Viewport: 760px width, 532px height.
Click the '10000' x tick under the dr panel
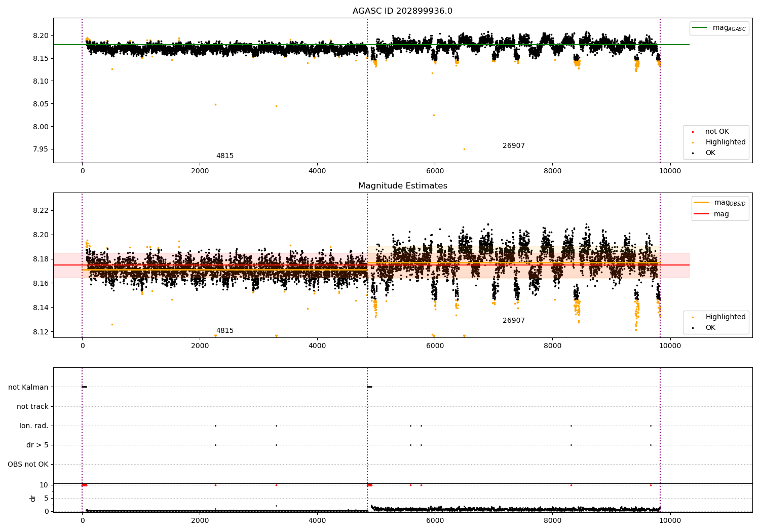click(x=670, y=521)
